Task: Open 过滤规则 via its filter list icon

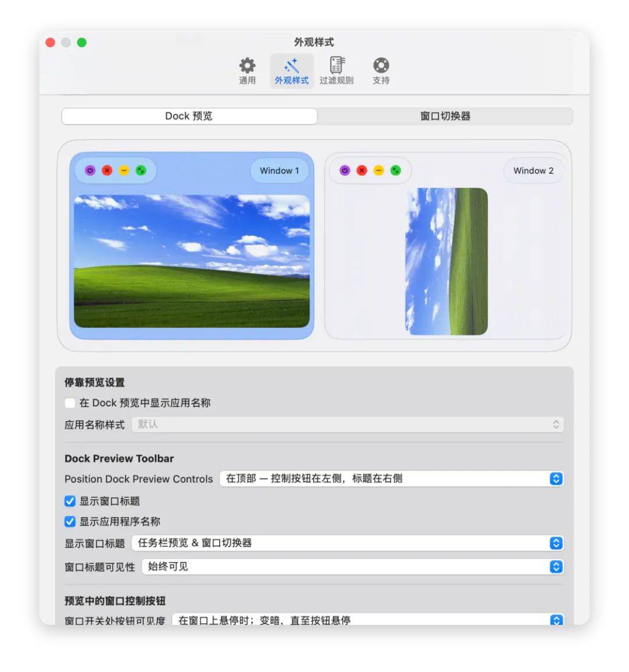Action: coord(337,69)
